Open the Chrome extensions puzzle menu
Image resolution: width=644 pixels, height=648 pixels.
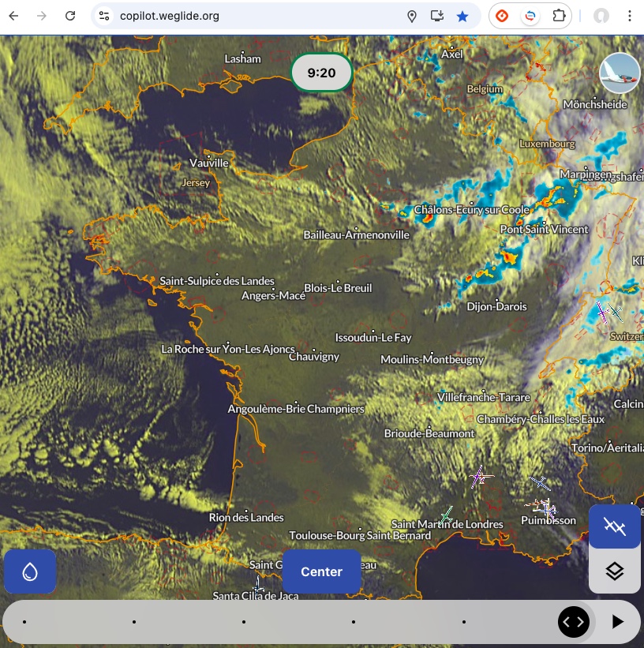point(559,16)
